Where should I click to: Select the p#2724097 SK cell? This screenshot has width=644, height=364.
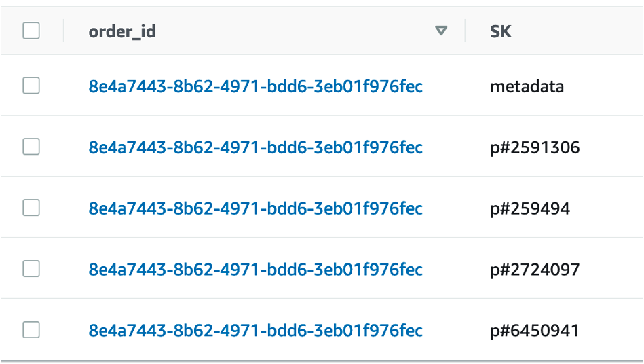click(535, 270)
